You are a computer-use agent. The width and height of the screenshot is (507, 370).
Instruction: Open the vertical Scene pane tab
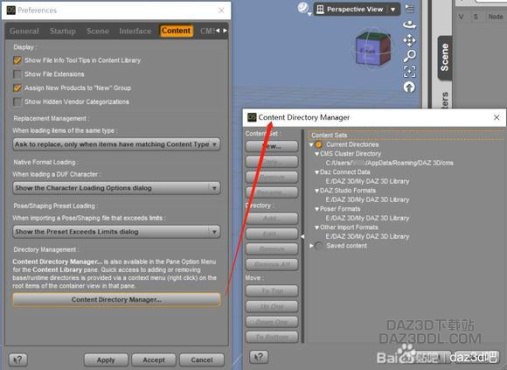point(445,57)
